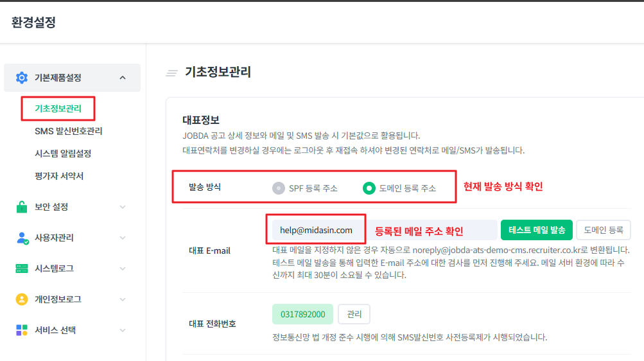Screen dimensions: 644x361
Task: Select the 도메인 등록 주소 radio option
Action: 369,188
